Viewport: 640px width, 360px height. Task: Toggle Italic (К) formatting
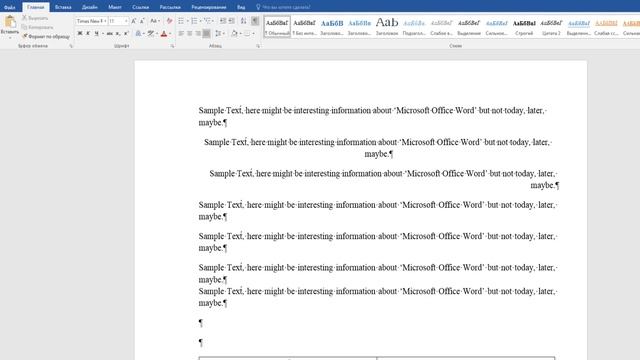88,33
